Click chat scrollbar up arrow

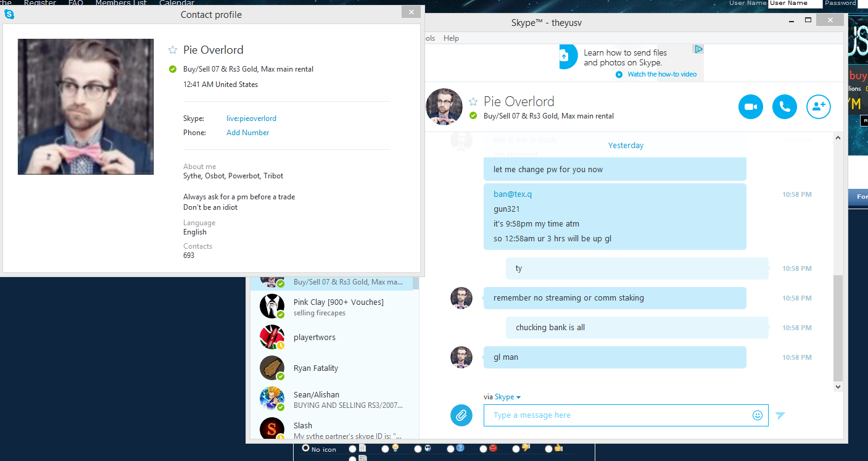click(x=838, y=138)
